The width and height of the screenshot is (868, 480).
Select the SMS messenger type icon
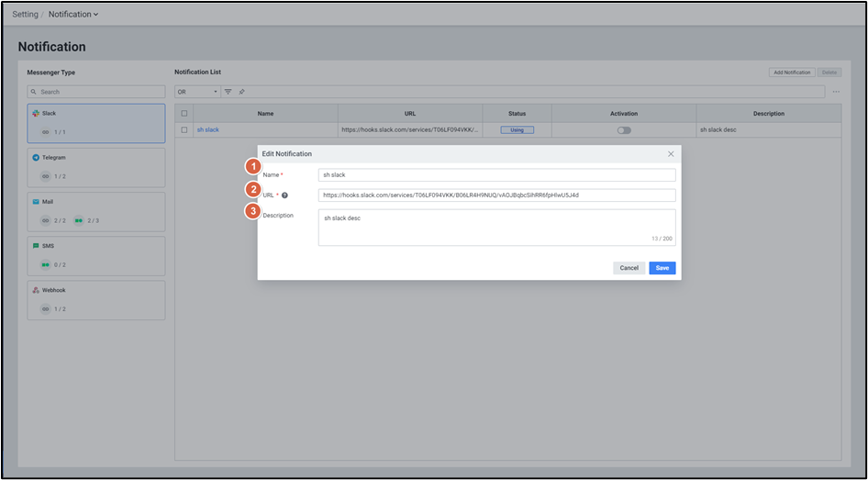(x=36, y=246)
